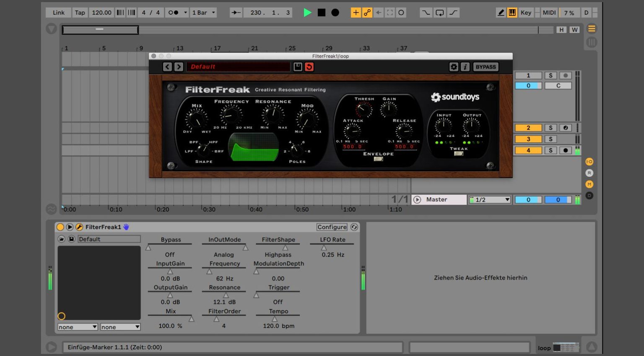This screenshot has width=644, height=356.
Task: Click the Stop button in transport
Action: coord(322,13)
